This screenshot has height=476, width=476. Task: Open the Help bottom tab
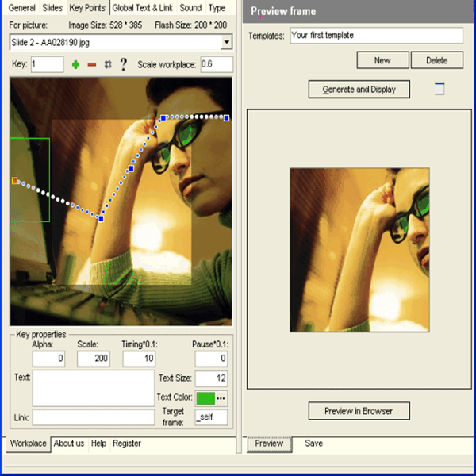click(x=98, y=443)
